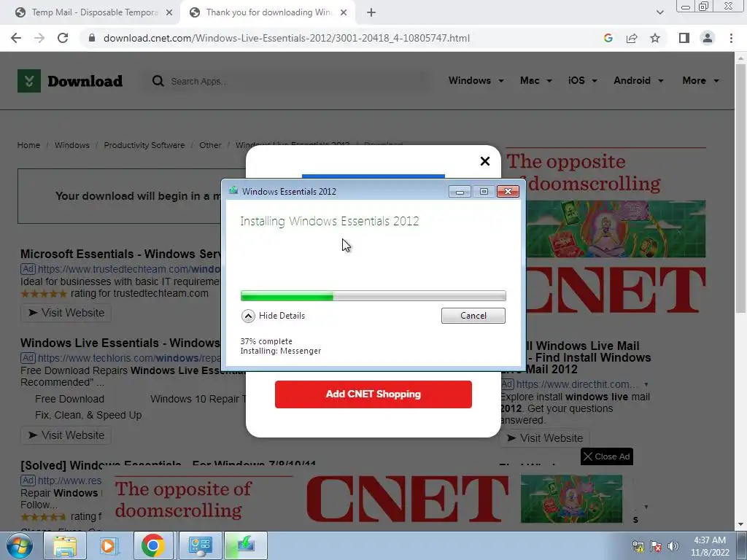The width and height of the screenshot is (747, 560).
Task: Click the Windows breadcrumb link
Action: [72, 145]
